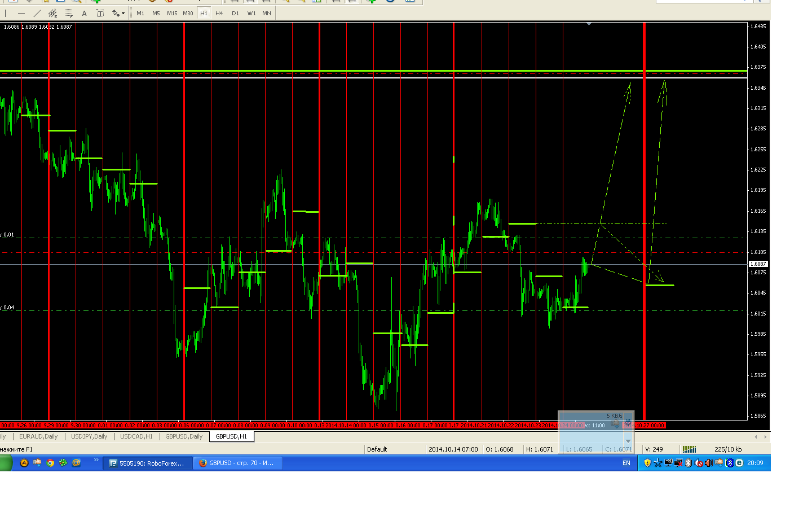Select the text label tool

point(100,13)
